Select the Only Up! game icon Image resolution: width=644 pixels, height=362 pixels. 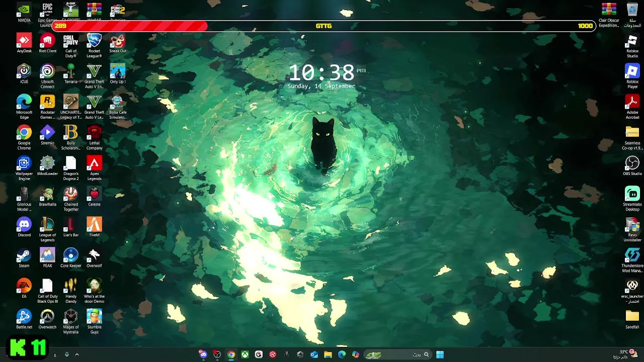tap(118, 74)
